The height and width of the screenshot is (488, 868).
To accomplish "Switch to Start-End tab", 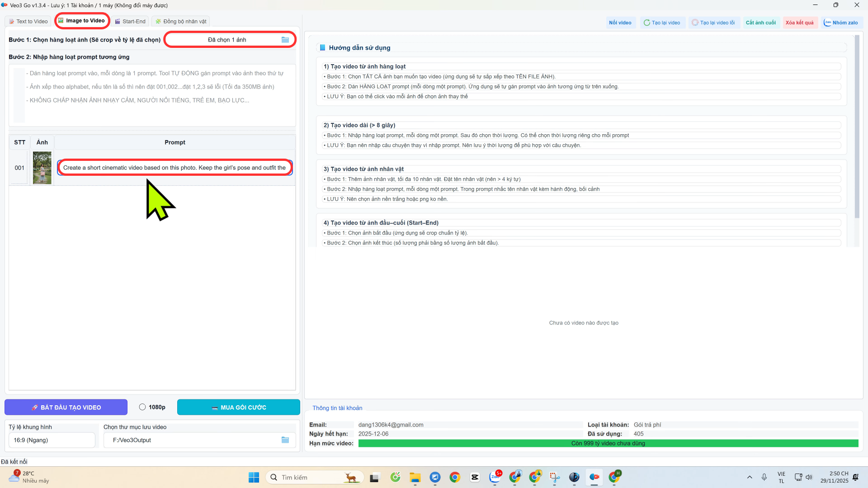I will point(130,21).
